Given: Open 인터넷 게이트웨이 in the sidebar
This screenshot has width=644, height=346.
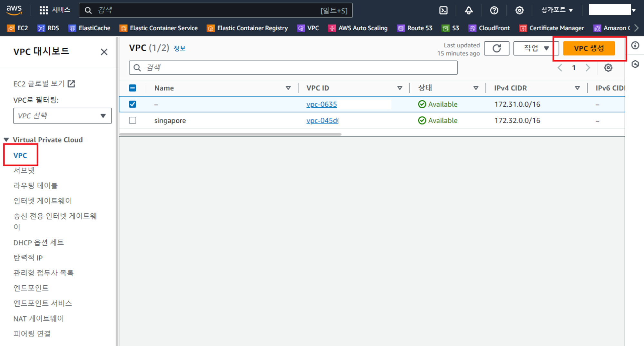Looking at the screenshot, I should pyautogui.click(x=43, y=201).
